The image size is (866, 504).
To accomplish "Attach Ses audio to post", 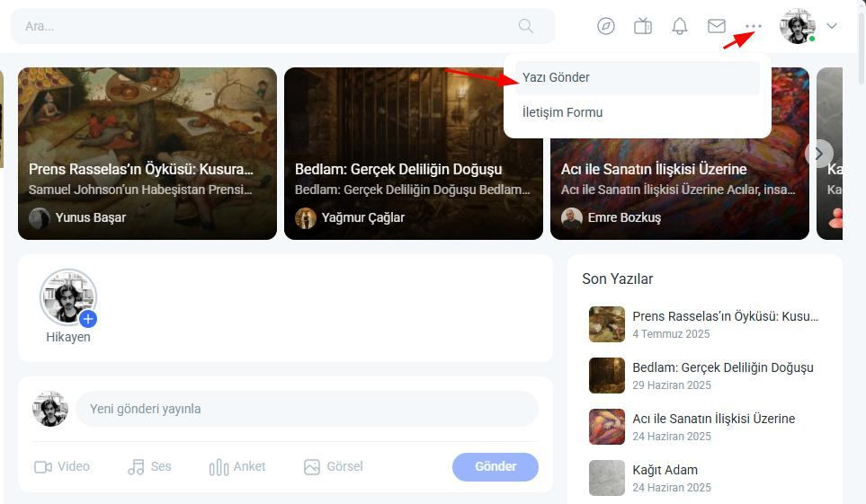I will (x=149, y=466).
